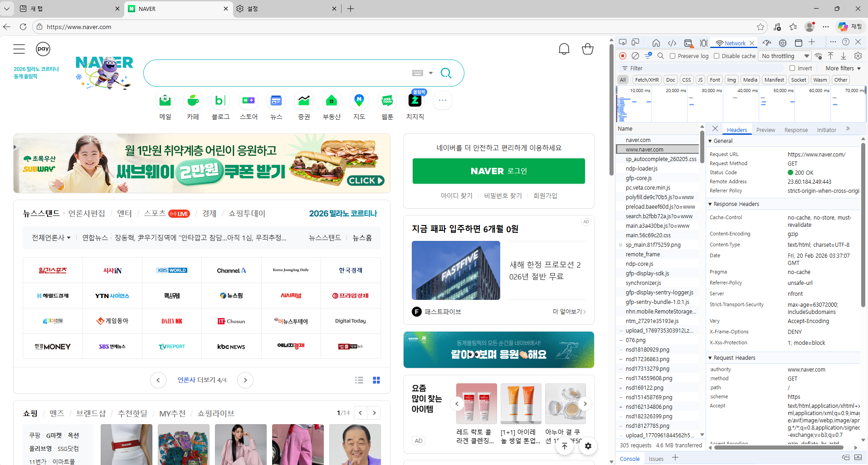
Task: Click the 아이디 찾기 link
Action: click(x=456, y=196)
